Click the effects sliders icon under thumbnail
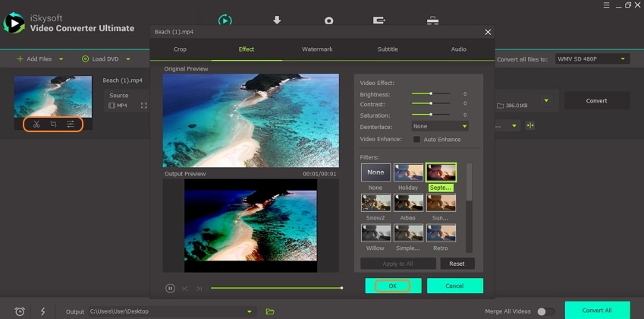 [71, 124]
